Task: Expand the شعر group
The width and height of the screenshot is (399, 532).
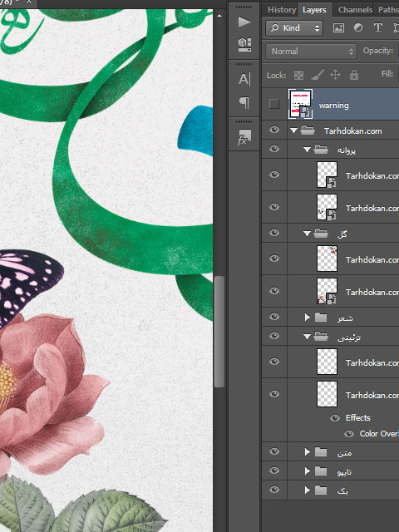Action: [x=307, y=318]
